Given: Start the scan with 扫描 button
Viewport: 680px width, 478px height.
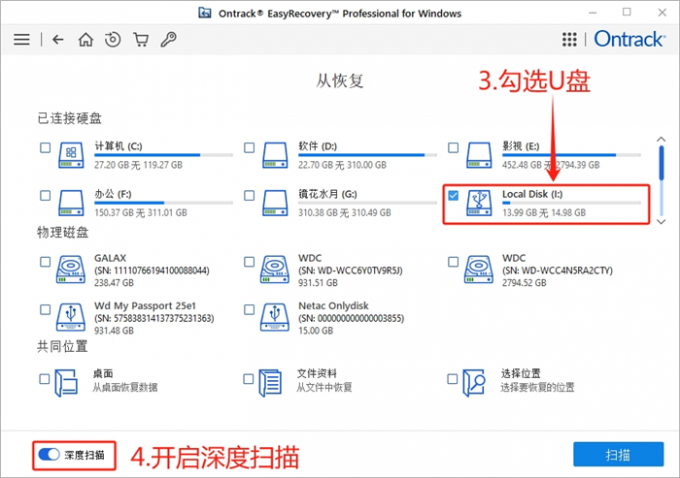Looking at the screenshot, I should pyautogui.click(x=618, y=455).
